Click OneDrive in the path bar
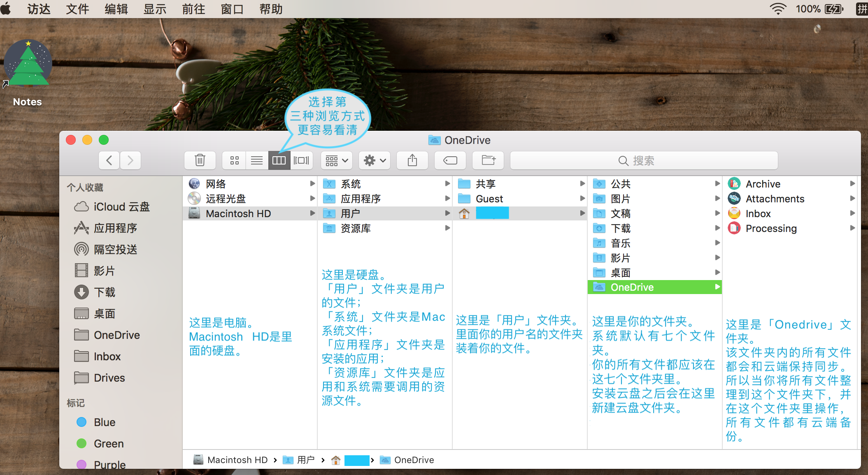Viewport: 868px width, 475px height. click(407, 460)
